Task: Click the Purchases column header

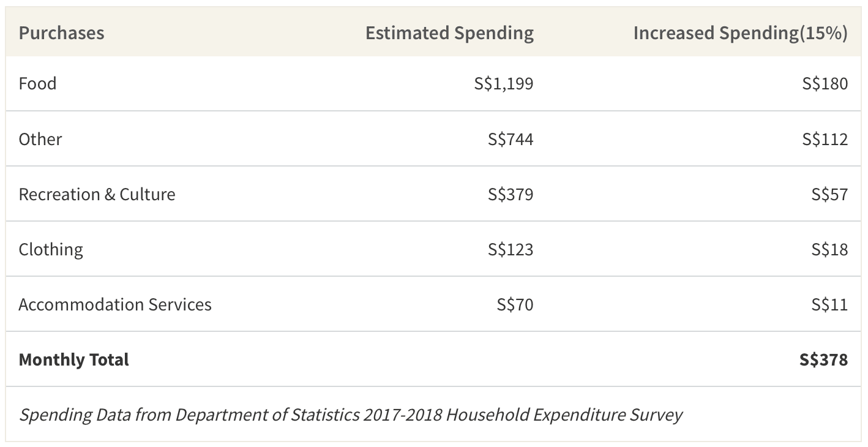Action: 61,32
